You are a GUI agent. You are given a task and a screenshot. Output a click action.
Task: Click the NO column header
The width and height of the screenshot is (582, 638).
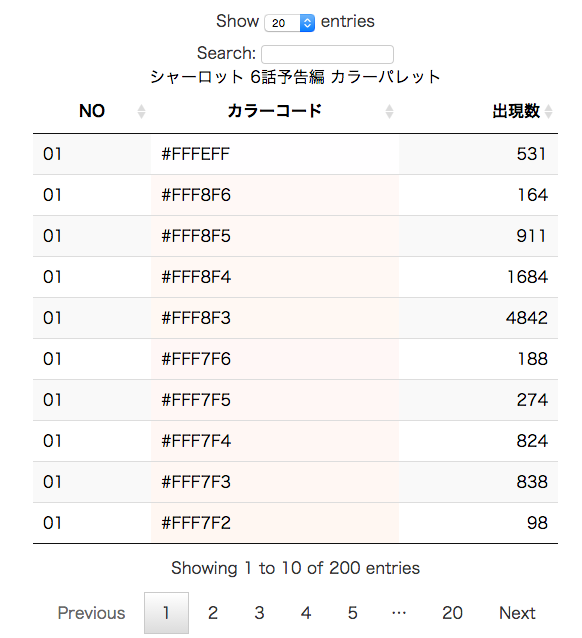(x=92, y=111)
